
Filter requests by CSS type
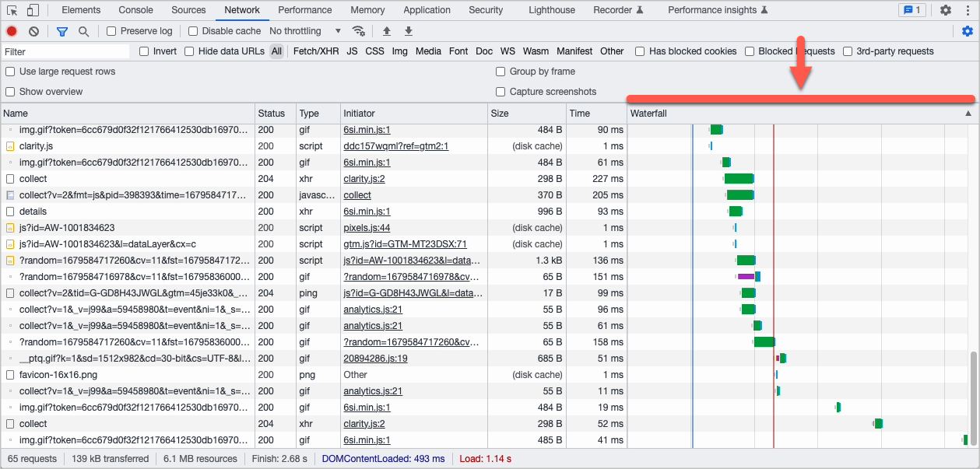(374, 51)
